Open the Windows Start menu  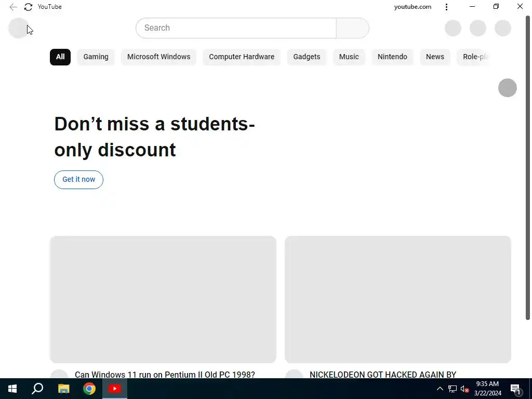click(12, 389)
